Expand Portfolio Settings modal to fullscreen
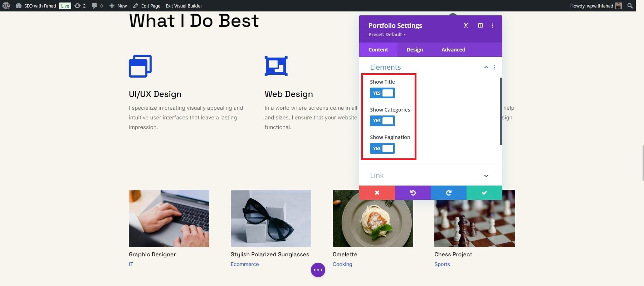The height and width of the screenshot is (286, 644). tap(466, 25)
